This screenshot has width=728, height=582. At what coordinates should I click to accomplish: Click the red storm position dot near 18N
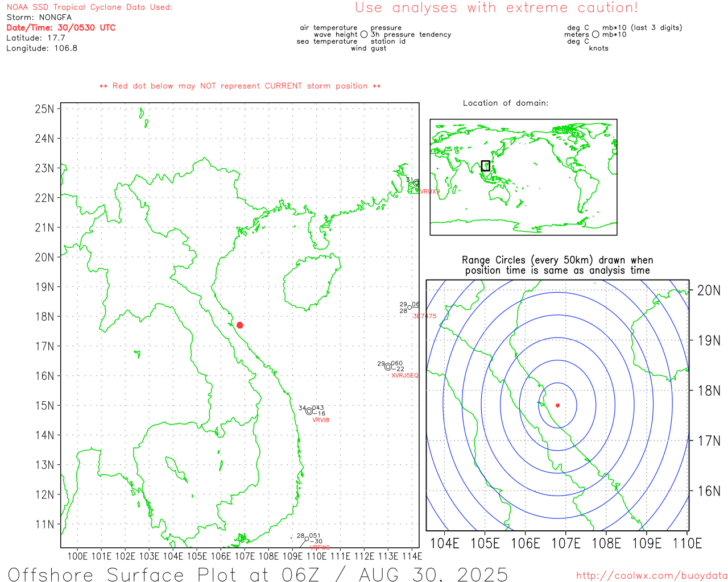point(240,325)
